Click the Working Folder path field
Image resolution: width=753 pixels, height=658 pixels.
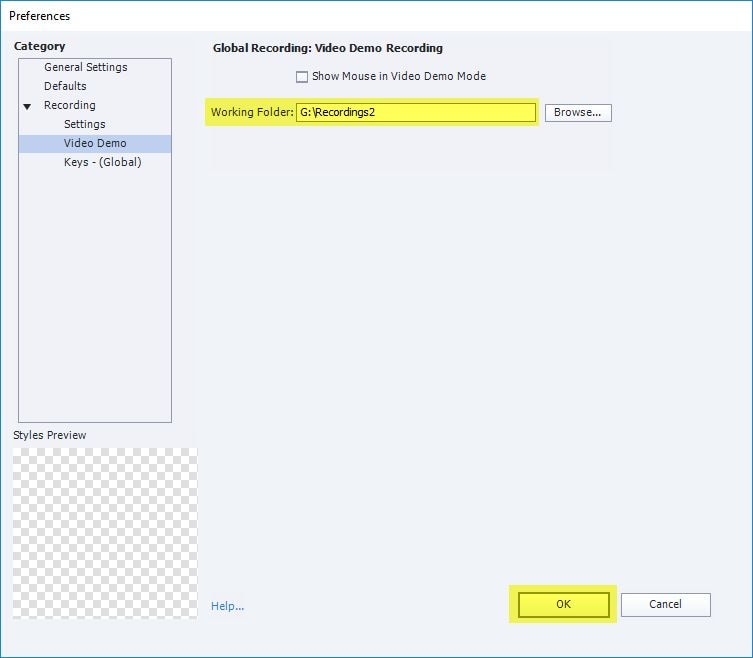click(x=415, y=112)
